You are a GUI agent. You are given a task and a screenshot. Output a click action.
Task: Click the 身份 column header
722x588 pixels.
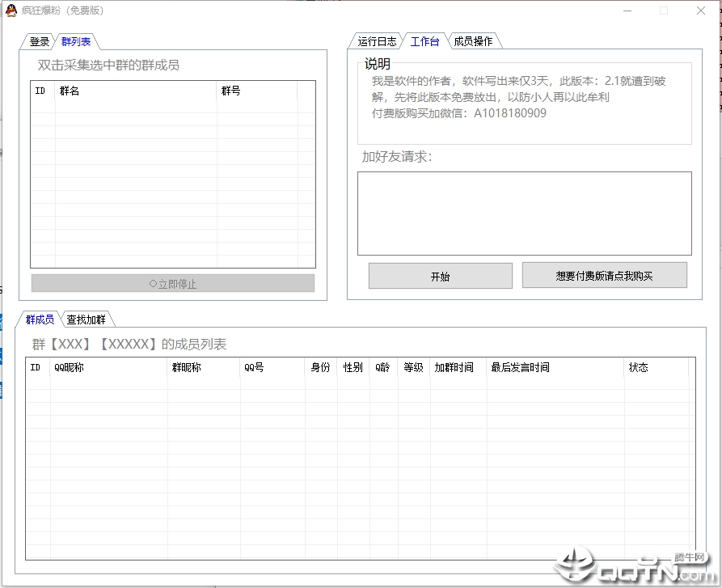pos(321,367)
